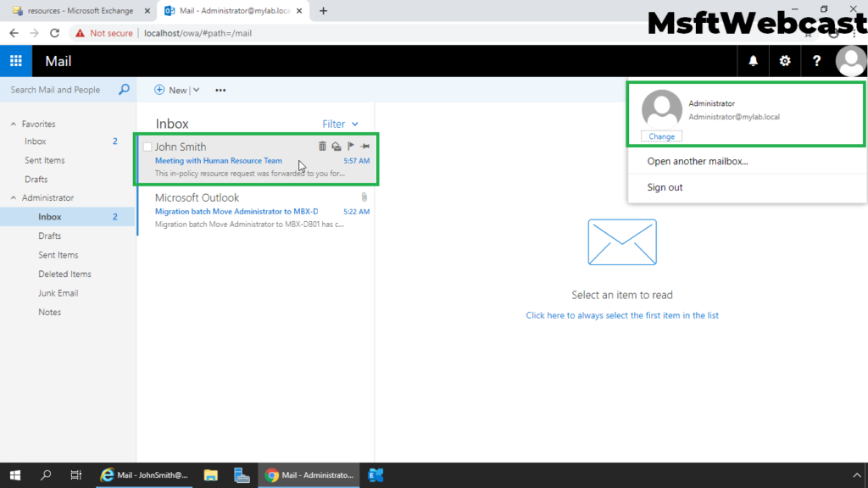Pin John Smith's message
868x488 pixels.
[x=365, y=146]
